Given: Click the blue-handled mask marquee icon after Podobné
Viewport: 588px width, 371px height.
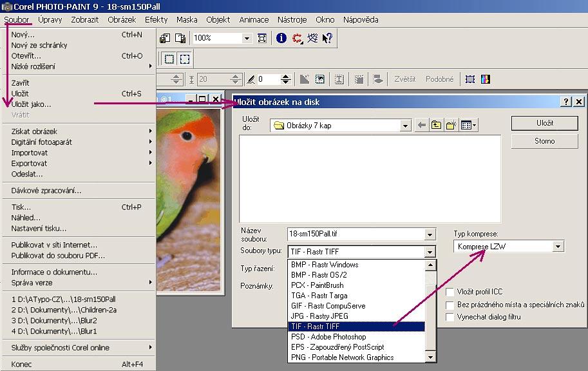Looking at the screenshot, I should click(x=470, y=79).
